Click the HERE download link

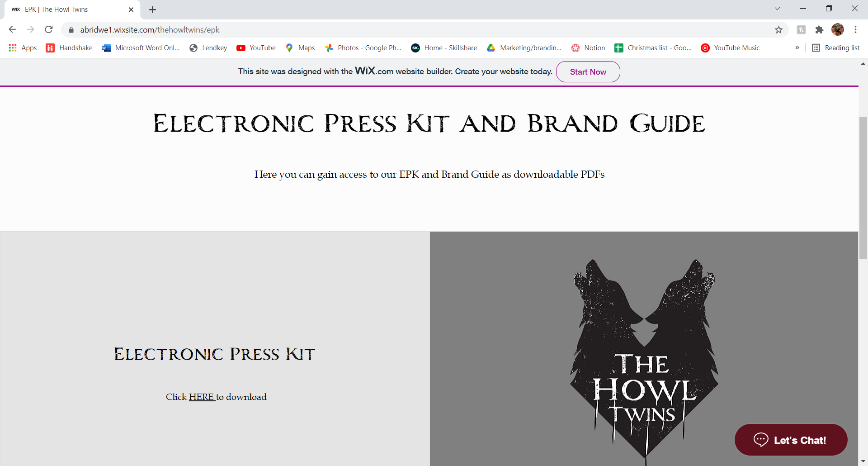(202, 397)
